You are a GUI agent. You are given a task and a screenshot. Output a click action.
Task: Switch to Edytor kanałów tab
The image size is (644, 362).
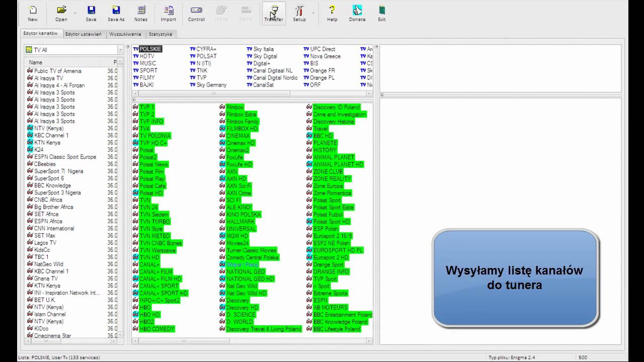pos(41,34)
